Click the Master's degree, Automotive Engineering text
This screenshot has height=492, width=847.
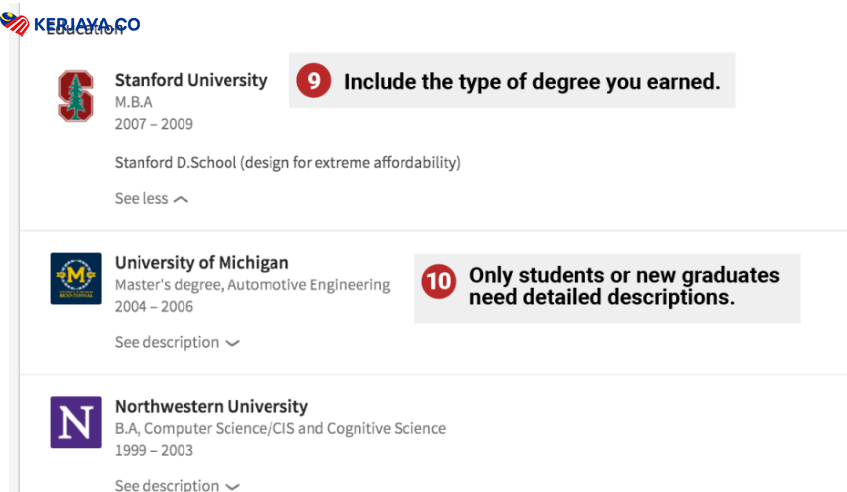click(252, 285)
